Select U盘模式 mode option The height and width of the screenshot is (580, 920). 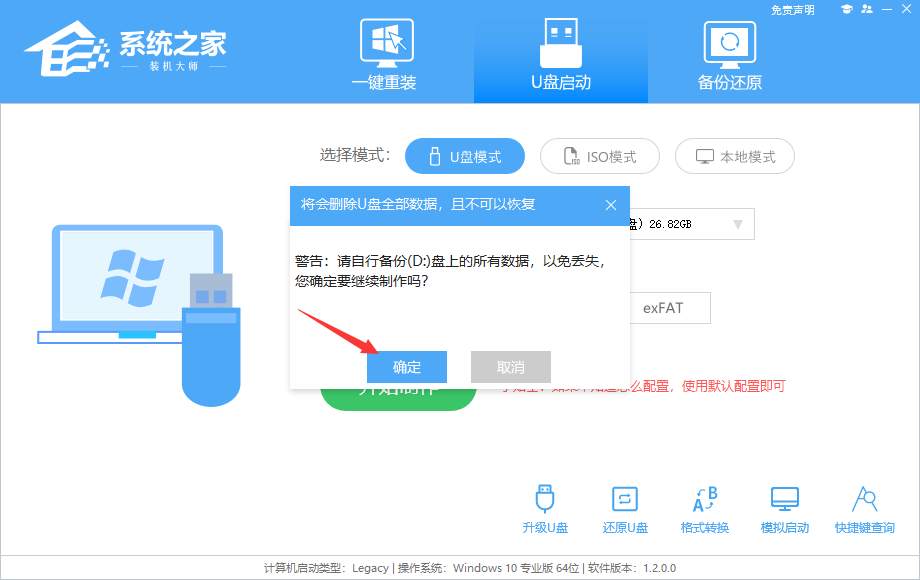click(464, 156)
